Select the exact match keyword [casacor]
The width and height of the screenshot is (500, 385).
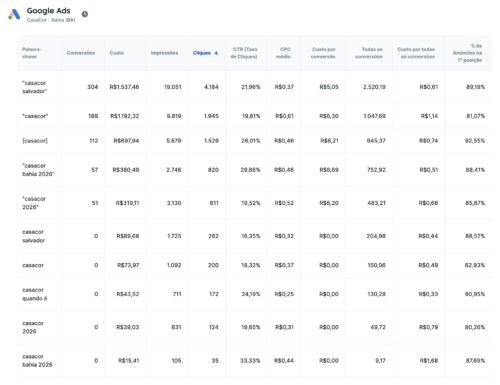[35, 141]
